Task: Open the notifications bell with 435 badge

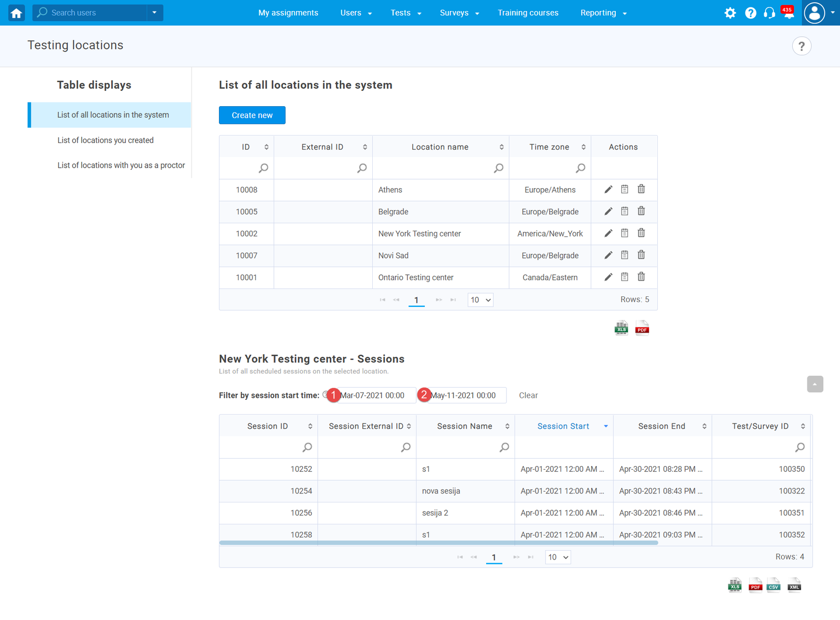Action: click(788, 13)
